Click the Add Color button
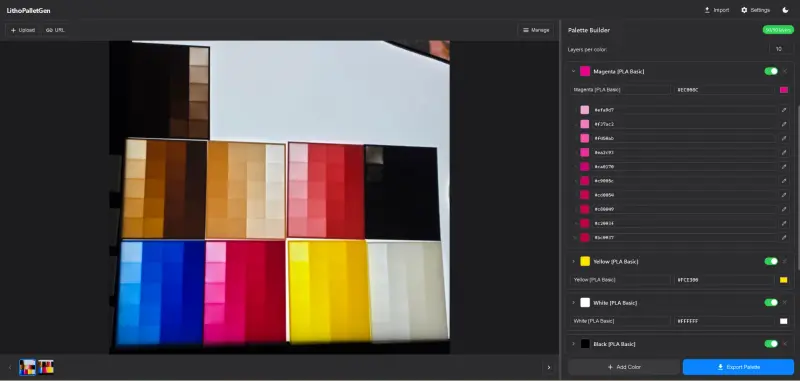800x381 pixels. 624,367
